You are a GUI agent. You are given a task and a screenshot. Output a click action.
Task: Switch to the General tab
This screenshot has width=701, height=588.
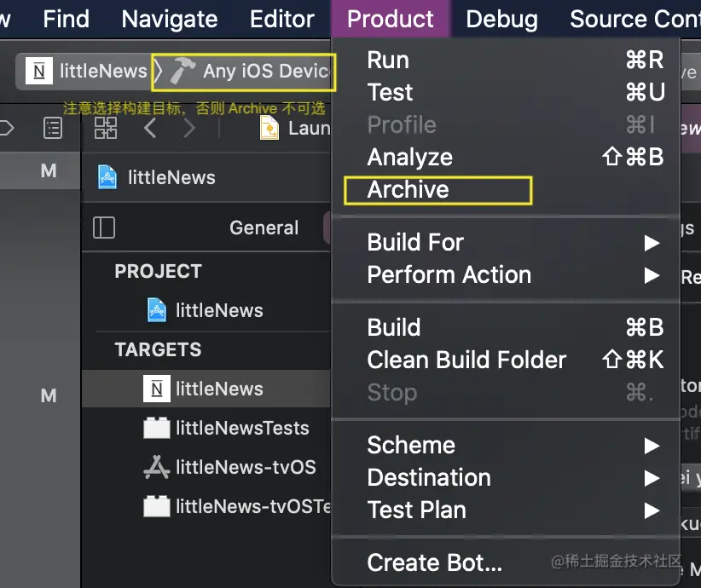tap(264, 228)
